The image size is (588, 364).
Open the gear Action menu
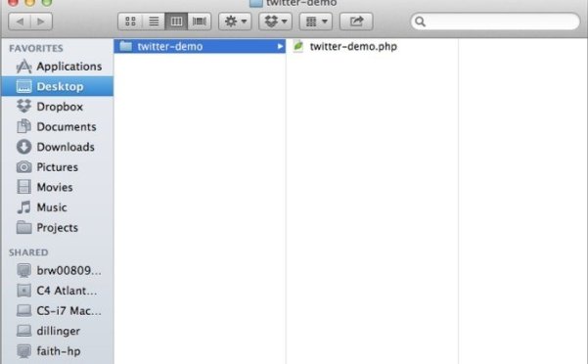(235, 22)
